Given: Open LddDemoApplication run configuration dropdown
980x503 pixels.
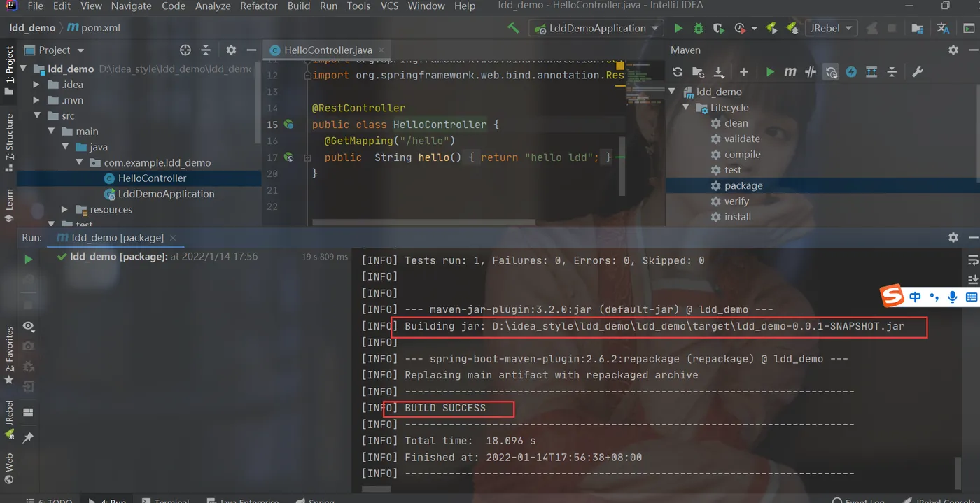Looking at the screenshot, I should [596, 28].
